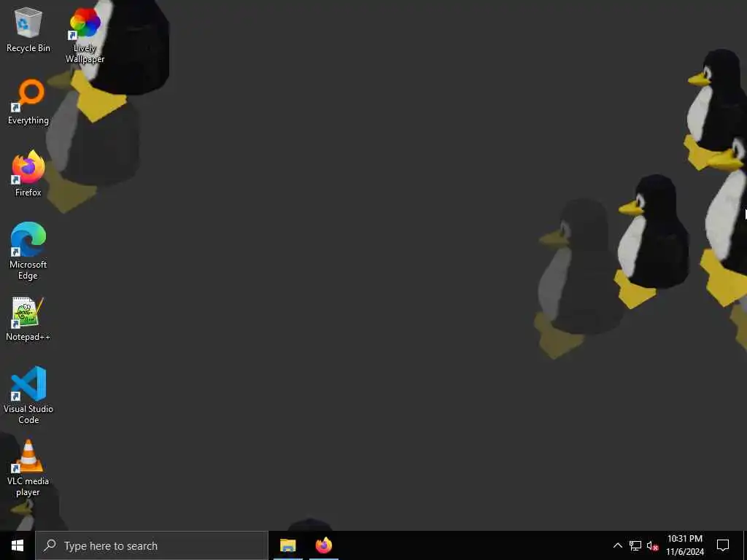Open File Explorer from the taskbar
747x560 pixels.
pyautogui.click(x=287, y=545)
